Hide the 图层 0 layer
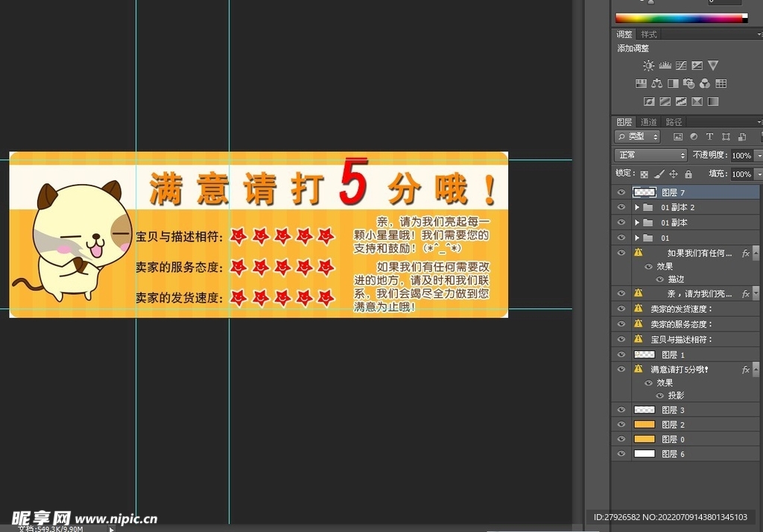This screenshot has width=763, height=532. (621, 439)
